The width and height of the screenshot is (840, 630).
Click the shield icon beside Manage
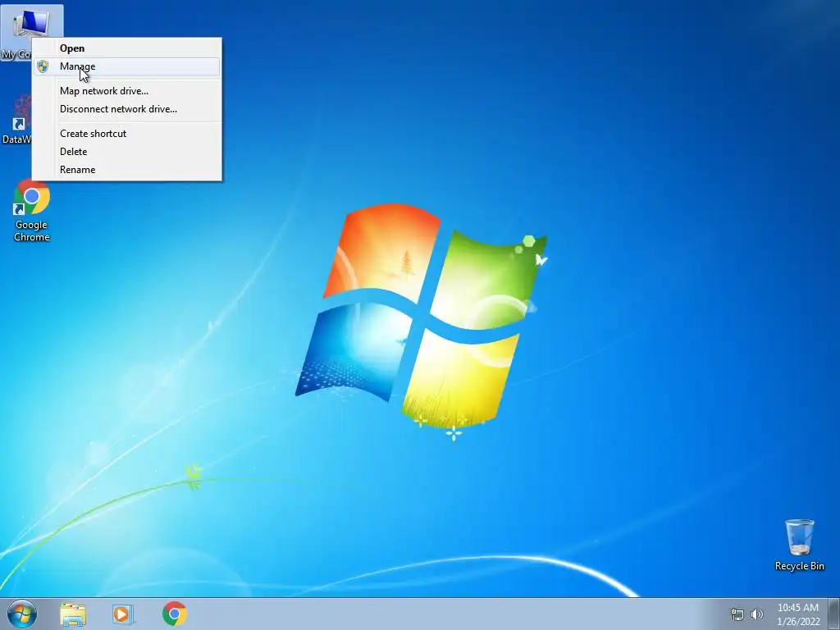tap(43, 66)
